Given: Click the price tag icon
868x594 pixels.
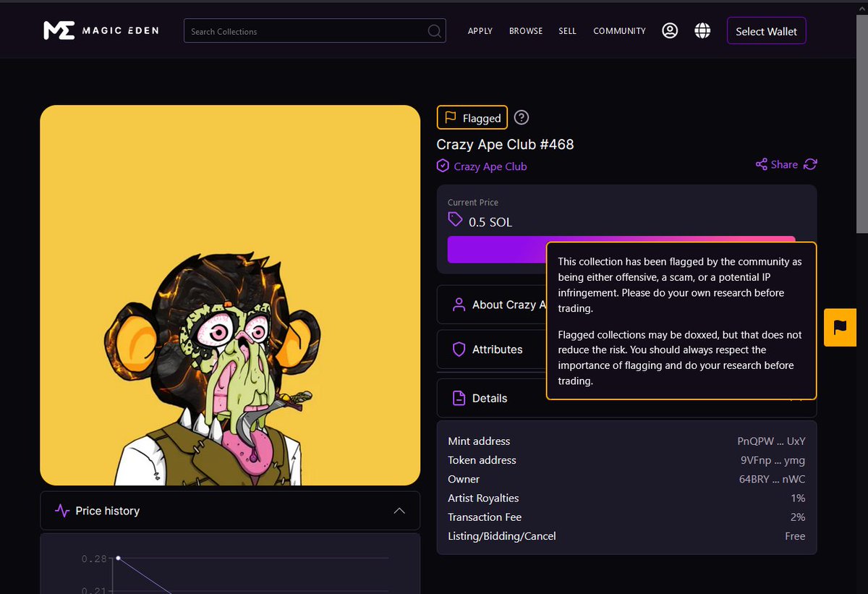Looking at the screenshot, I should [455, 219].
